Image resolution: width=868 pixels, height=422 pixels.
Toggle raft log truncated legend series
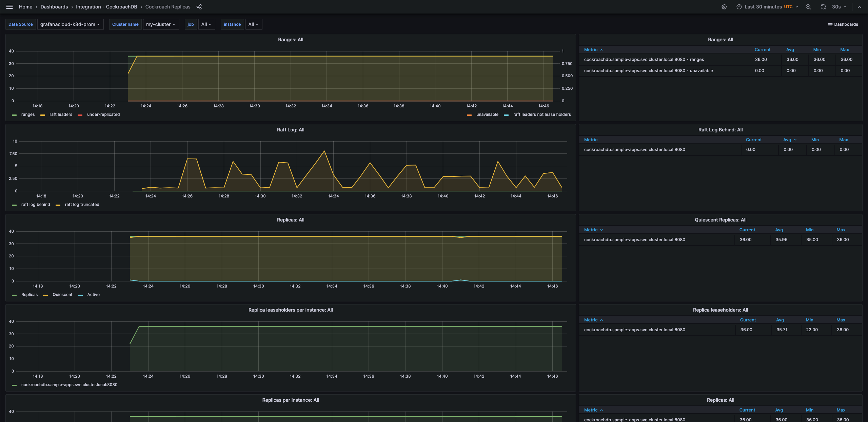82,205
